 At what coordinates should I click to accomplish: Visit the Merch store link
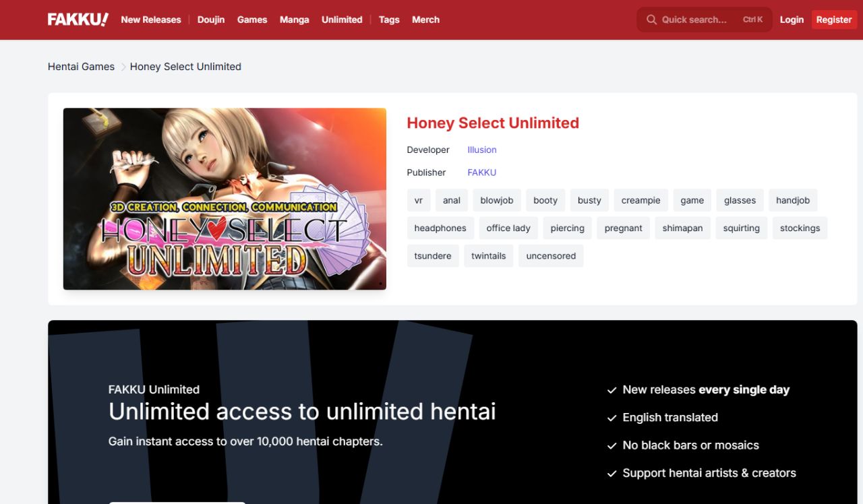425,20
